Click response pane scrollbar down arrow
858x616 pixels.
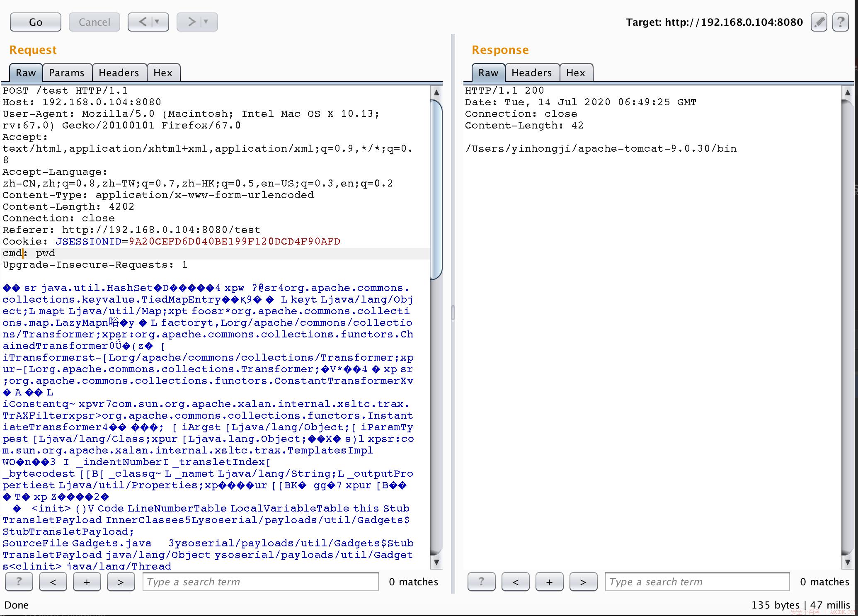pyautogui.click(x=848, y=562)
